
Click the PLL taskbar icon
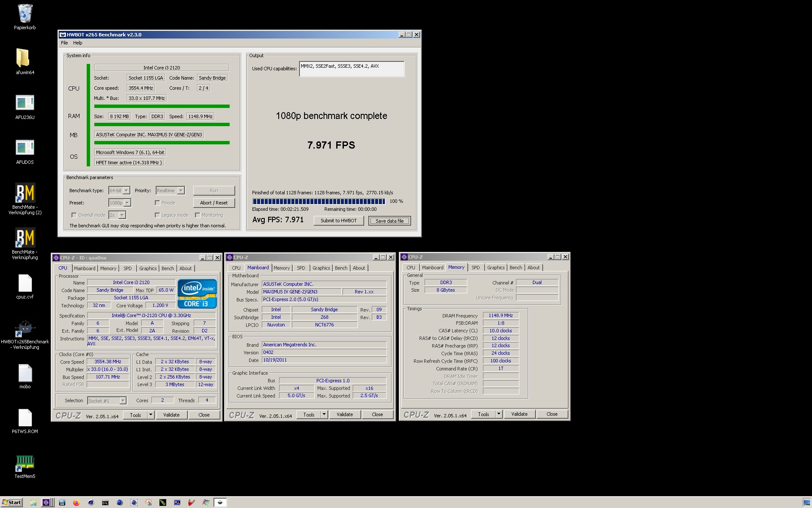(x=177, y=502)
